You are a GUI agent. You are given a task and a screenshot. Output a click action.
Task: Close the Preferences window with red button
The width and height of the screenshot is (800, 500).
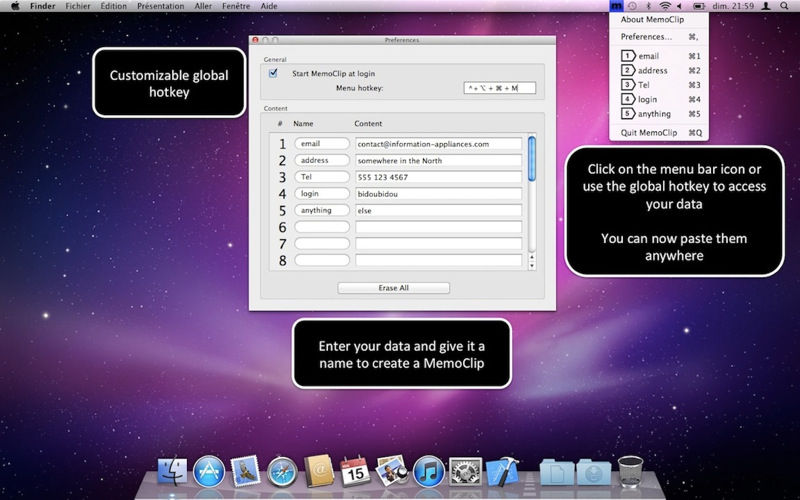click(x=256, y=40)
